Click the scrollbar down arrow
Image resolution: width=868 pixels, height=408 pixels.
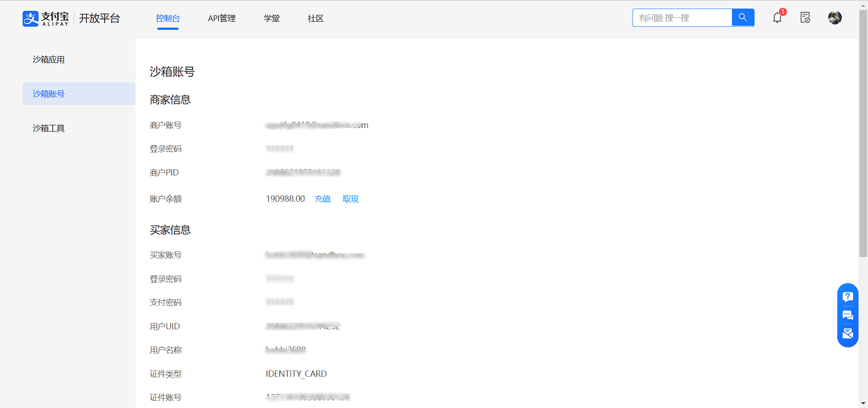tap(863, 403)
